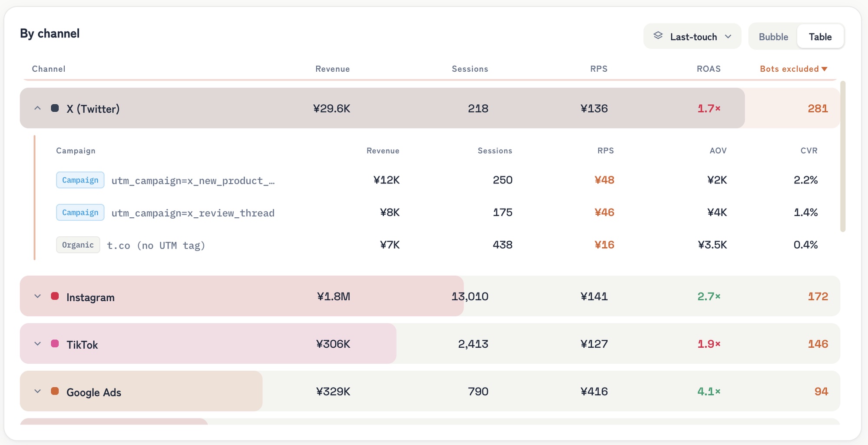Viewport: 868px width, 445px height.
Task: Click RPS ¥48 in x_new_product row
Action: (x=604, y=180)
